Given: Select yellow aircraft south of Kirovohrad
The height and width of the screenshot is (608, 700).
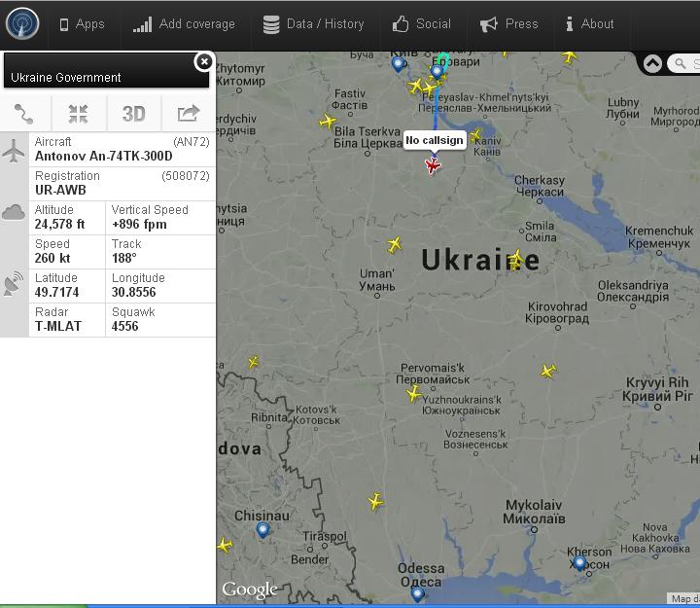Looking at the screenshot, I should 548,371.
